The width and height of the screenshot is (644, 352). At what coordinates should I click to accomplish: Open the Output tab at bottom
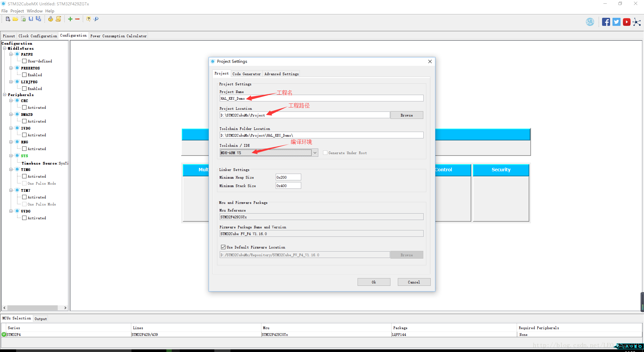(x=41, y=319)
